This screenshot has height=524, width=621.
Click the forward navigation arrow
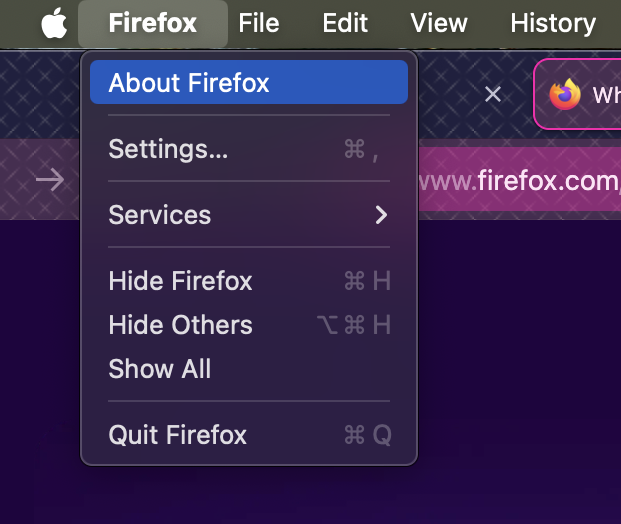50,180
